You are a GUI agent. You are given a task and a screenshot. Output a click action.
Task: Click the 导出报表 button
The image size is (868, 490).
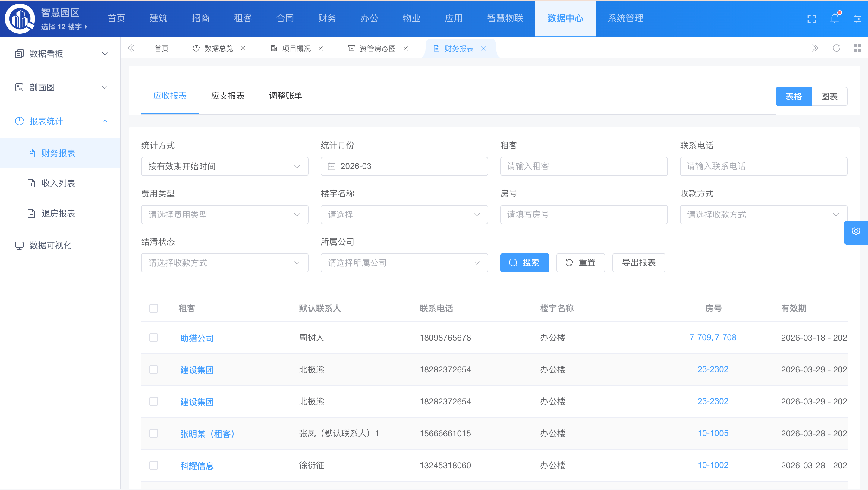tap(638, 263)
